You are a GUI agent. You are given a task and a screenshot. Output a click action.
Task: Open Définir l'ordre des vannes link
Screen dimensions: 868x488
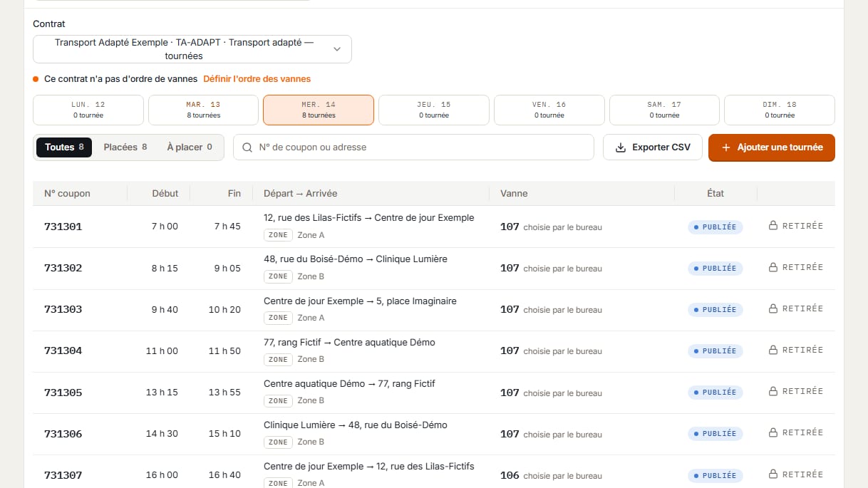pyautogui.click(x=257, y=79)
